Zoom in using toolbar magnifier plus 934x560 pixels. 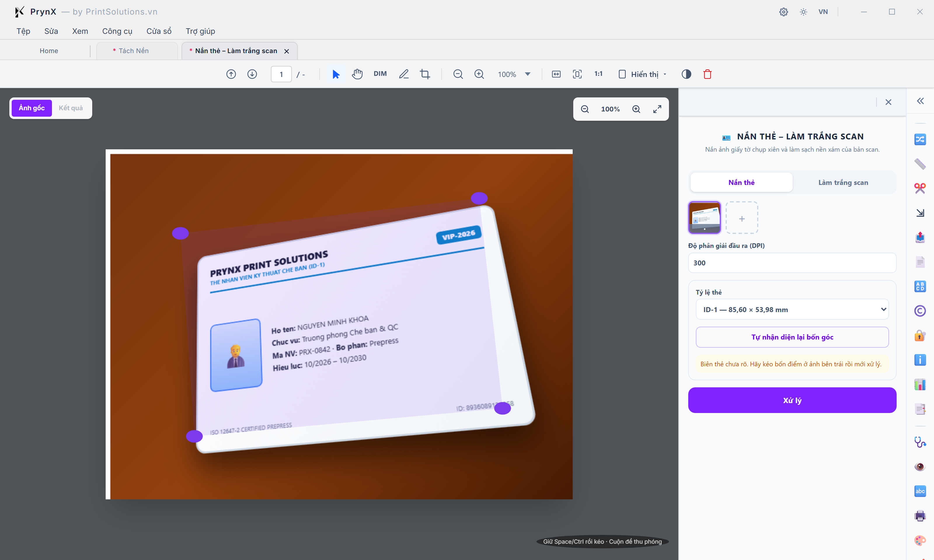click(479, 74)
